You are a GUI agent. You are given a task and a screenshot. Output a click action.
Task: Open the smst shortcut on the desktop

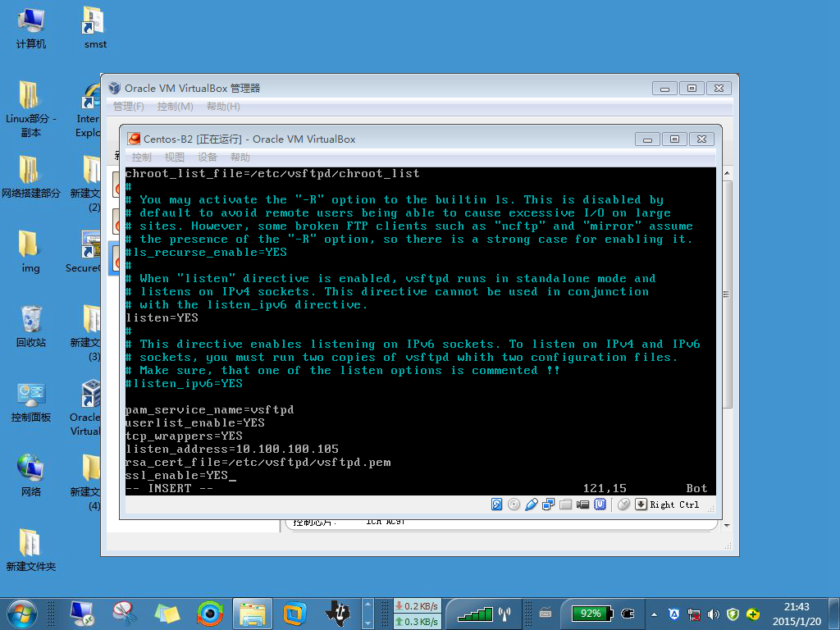[95, 28]
